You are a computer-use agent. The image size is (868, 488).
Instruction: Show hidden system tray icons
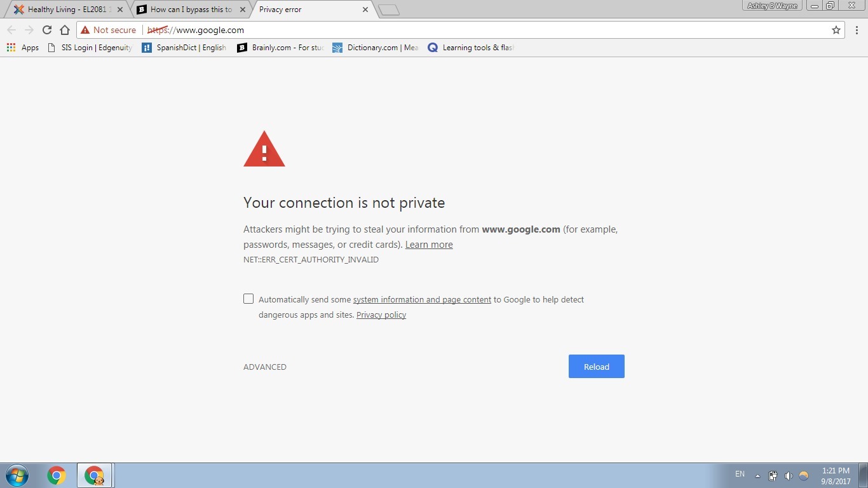click(x=757, y=476)
